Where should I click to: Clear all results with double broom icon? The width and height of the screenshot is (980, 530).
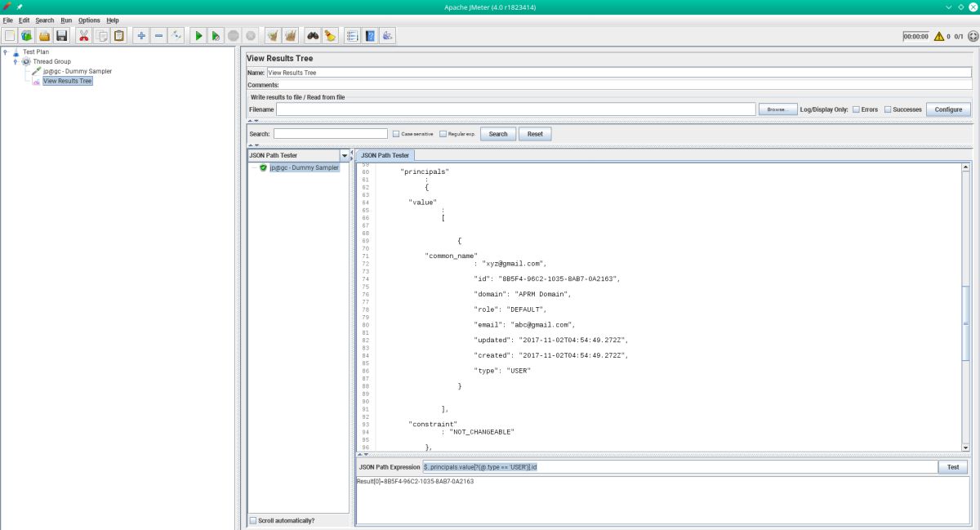coord(290,35)
